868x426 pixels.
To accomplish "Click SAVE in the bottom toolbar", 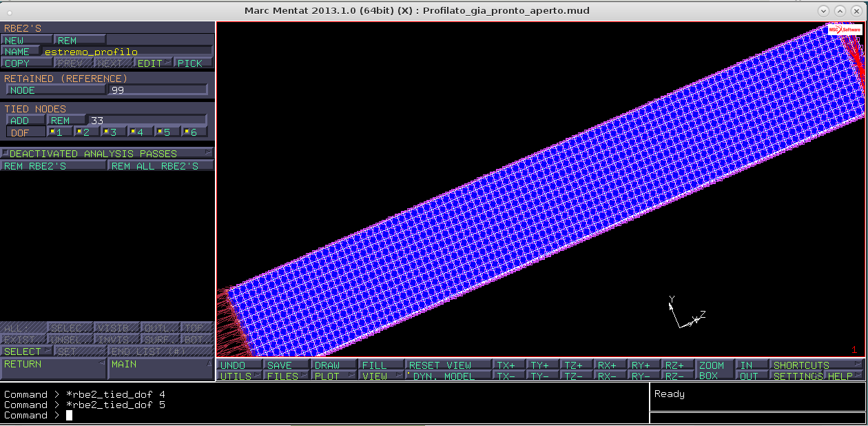I will click(287, 365).
